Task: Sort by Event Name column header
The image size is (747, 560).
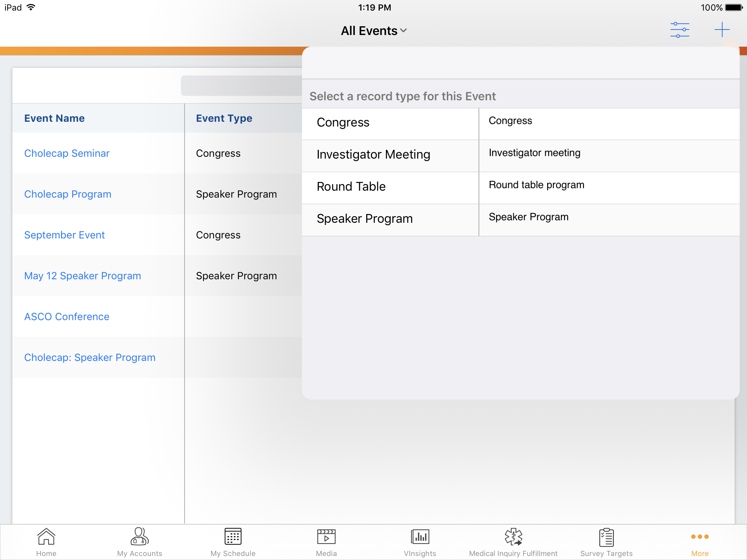Action: [54, 118]
